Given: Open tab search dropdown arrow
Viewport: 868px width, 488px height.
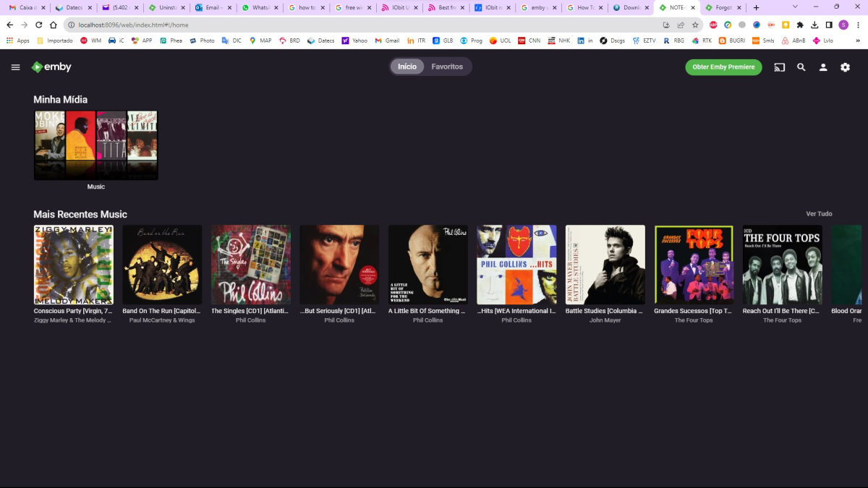Looking at the screenshot, I should pos(795,7).
